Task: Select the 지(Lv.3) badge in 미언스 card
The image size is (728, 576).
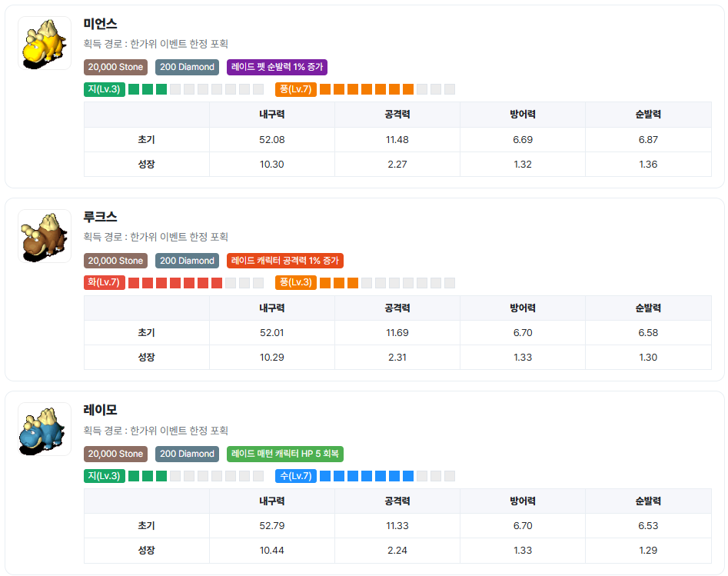Action: (x=104, y=89)
